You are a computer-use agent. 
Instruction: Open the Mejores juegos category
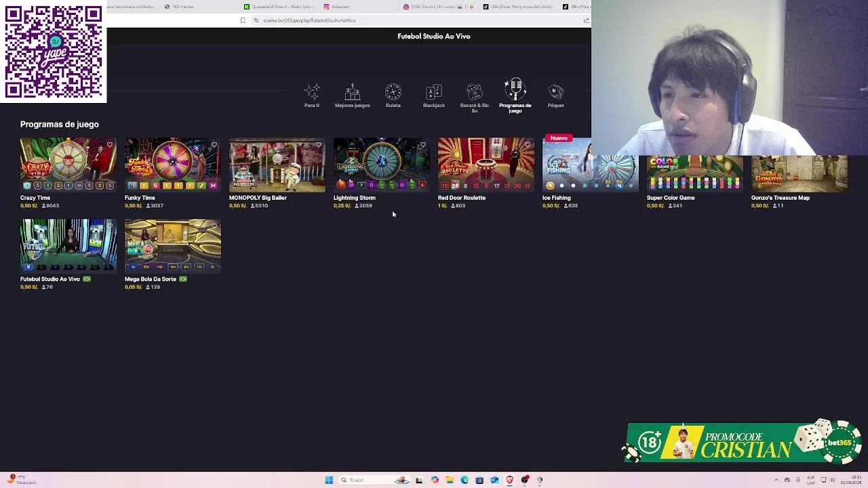352,96
